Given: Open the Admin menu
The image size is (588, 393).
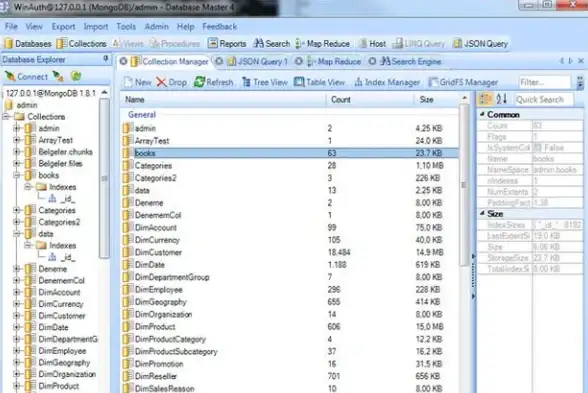Looking at the screenshot, I should tap(156, 27).
